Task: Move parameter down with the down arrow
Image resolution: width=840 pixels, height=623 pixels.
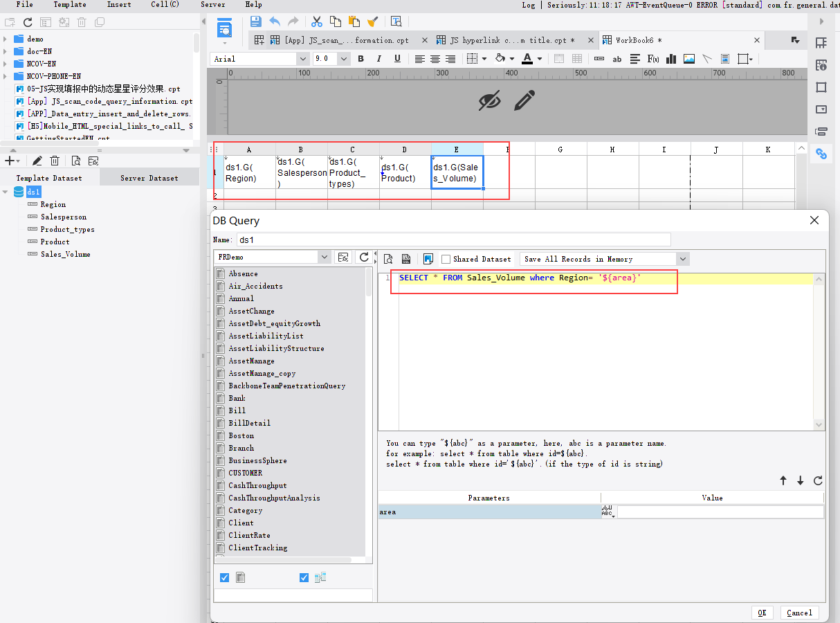Action: pos(801,480)
